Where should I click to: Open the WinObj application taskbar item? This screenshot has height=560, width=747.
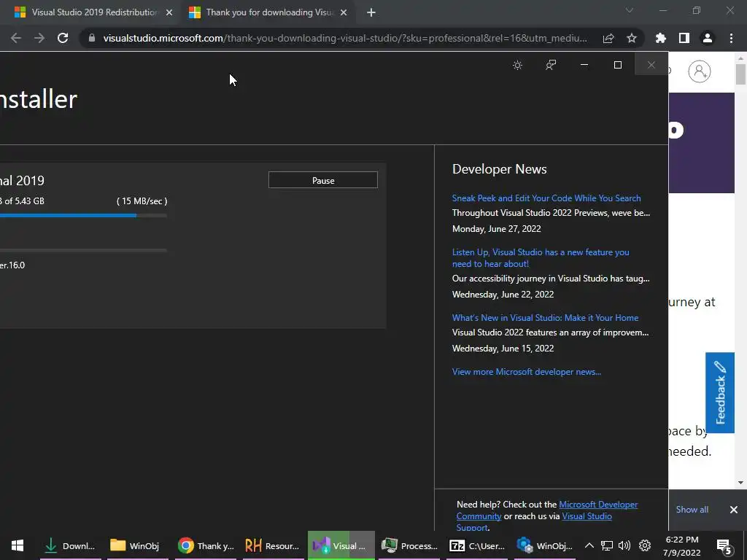click(x=544, y=545)
